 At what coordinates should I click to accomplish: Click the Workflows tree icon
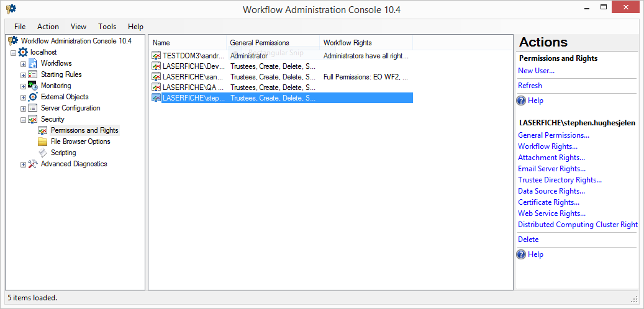(x=33, y=64)
